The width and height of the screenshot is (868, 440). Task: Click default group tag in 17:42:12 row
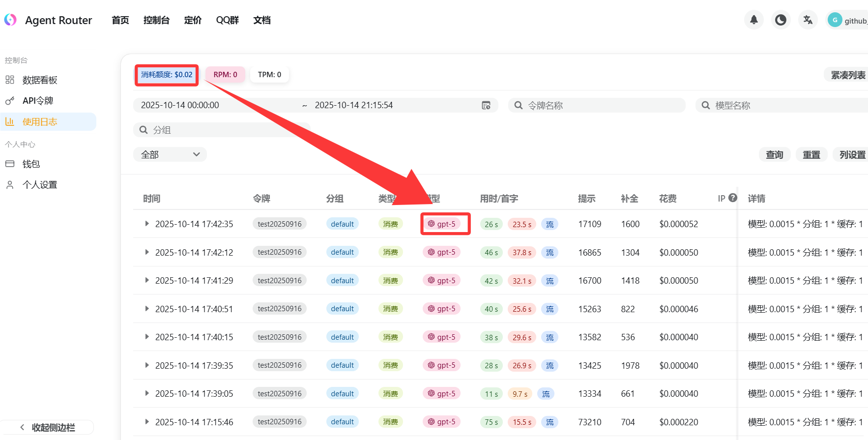(x=342, y=252)
